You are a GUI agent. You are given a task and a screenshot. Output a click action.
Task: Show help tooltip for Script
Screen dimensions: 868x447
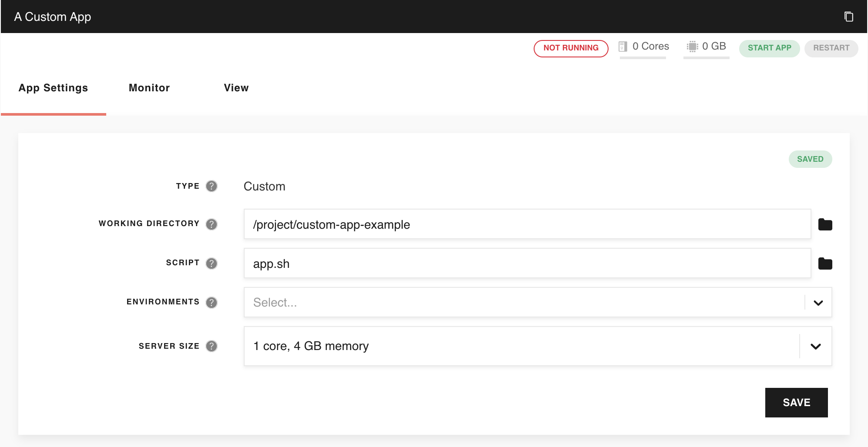(x=212, y=263)
